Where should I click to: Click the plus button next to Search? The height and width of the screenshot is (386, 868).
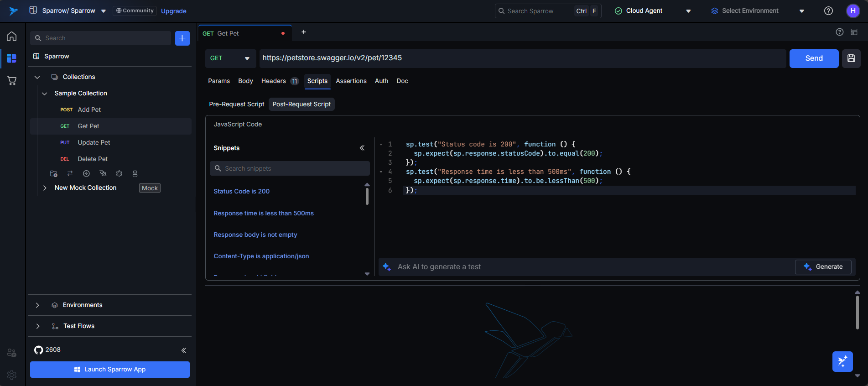182,38
